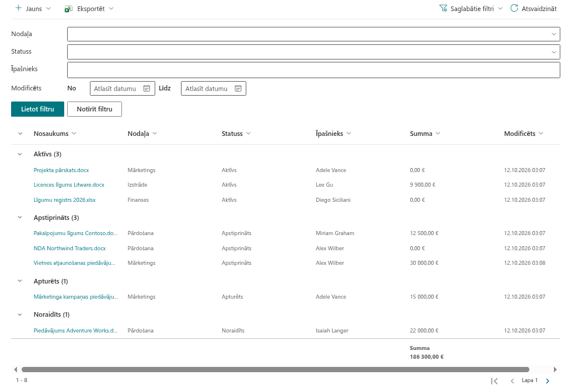Screen dimensions: 572x392
Task: Click the Notīrīt filtru button
Action: click(x=95, y=109)
